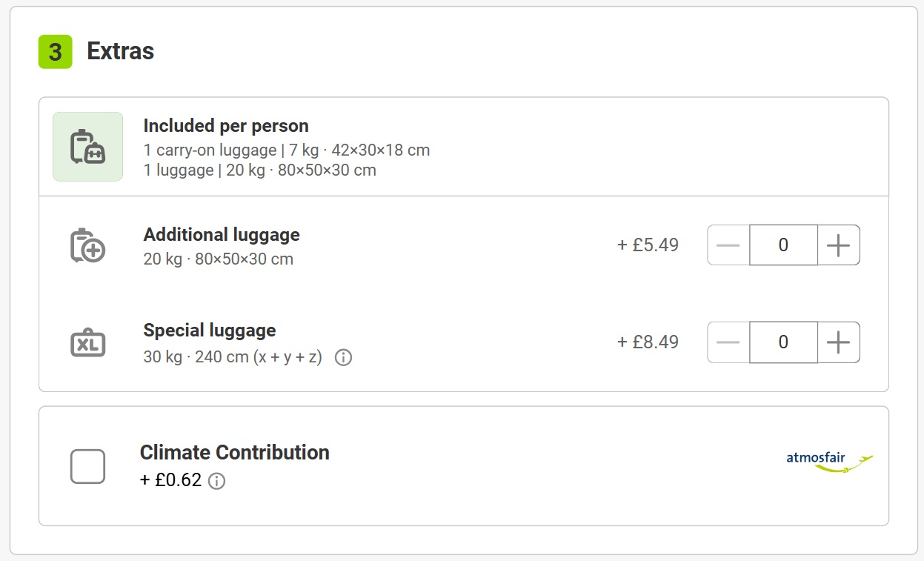Click the atmosfair logo
The image size is (924, 561).
click(829, 461)
